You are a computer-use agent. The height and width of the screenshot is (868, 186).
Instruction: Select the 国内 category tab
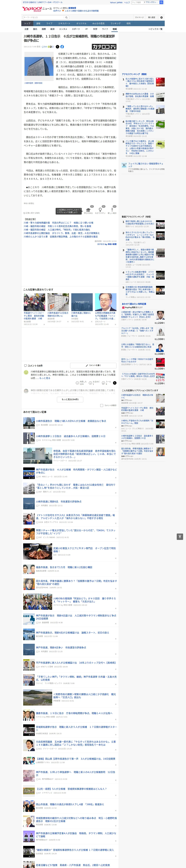35,29
